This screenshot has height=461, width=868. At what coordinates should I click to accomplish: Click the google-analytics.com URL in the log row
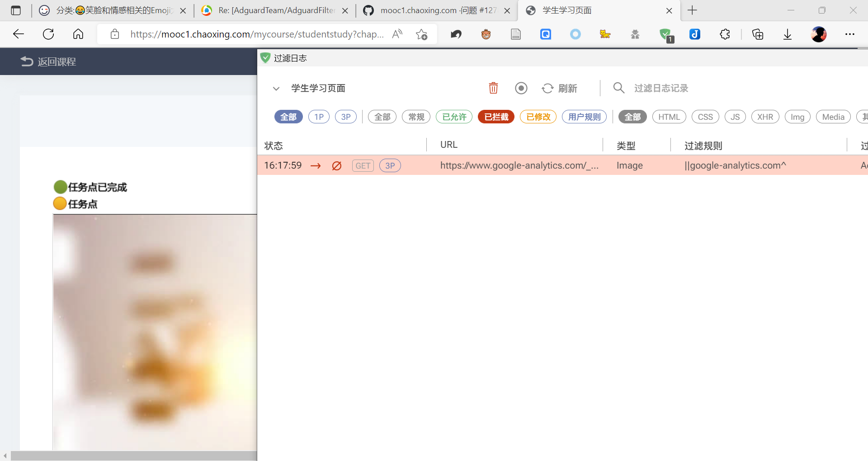point(519,165)
